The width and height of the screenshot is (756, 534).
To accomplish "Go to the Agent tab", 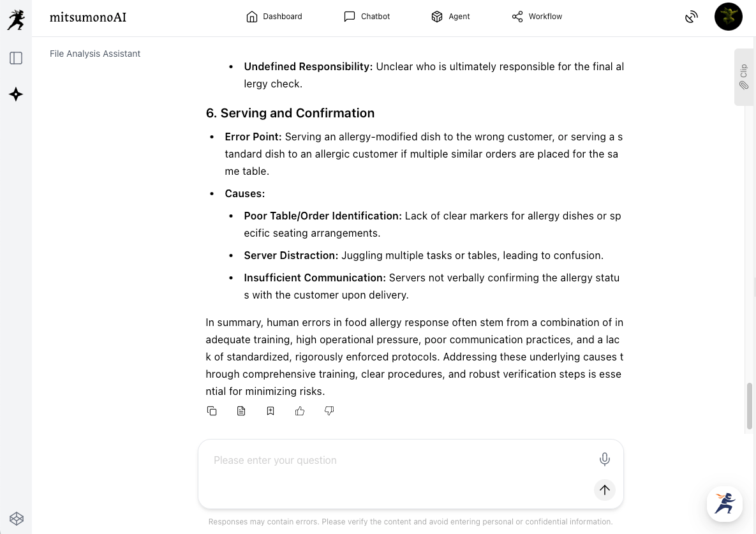I will [450, 17].
